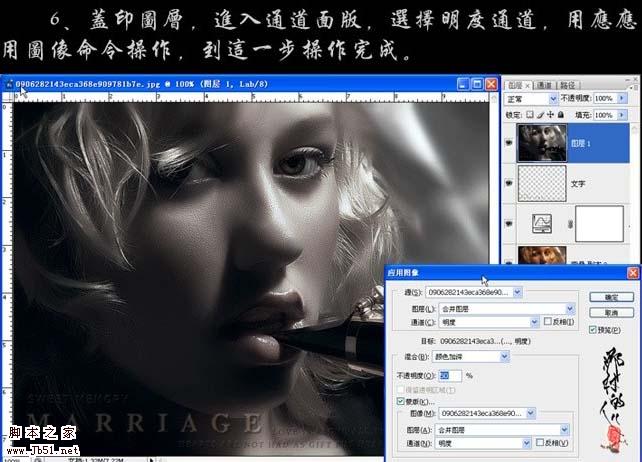Open the 通道(N) mask channel dropdown
642x462 pixels.
[526, 443]
